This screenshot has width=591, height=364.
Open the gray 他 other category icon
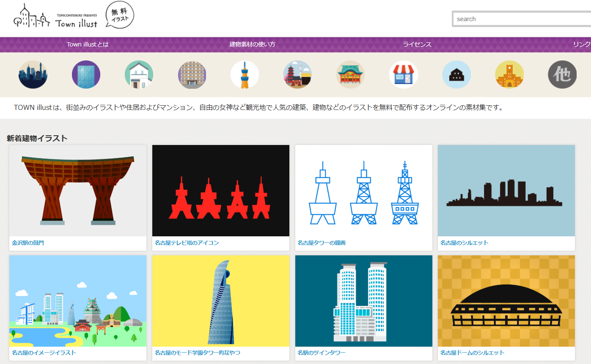tap(562, 74)
